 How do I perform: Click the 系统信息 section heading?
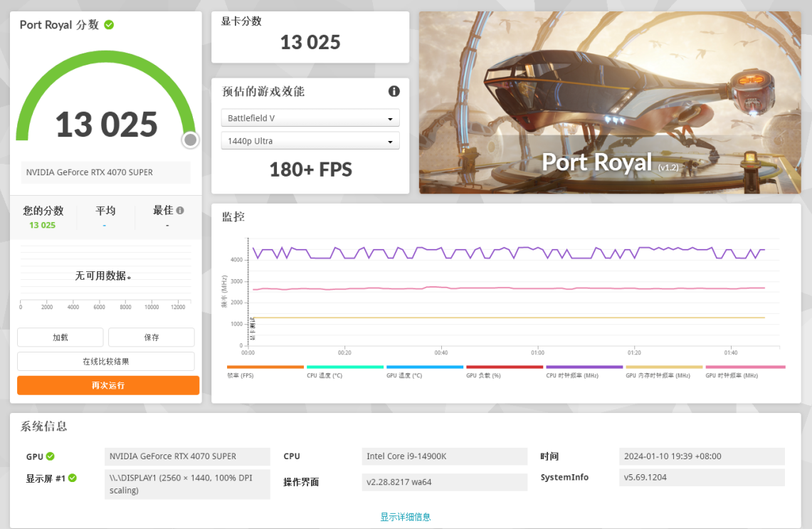43,426
